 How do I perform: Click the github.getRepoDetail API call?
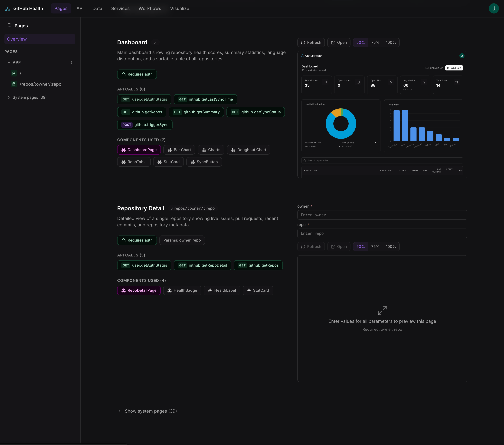tap(202, 265)
